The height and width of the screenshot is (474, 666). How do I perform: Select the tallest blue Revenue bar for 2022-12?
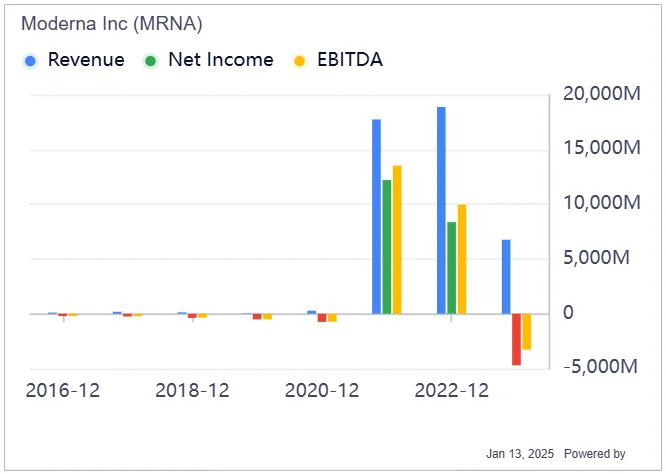tap(441, 210)
